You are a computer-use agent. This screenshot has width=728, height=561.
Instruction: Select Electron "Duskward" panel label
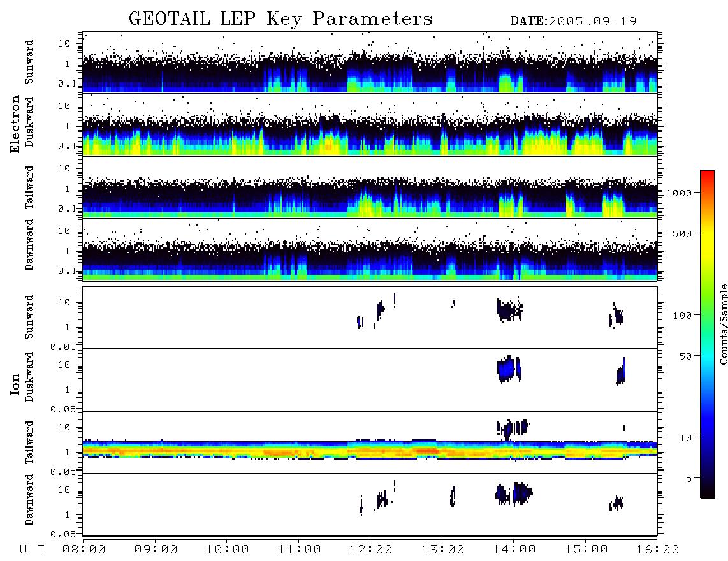point(29,122)
